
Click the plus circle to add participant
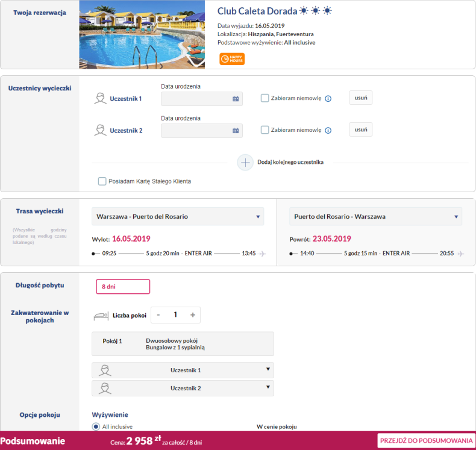coord(245,163)
